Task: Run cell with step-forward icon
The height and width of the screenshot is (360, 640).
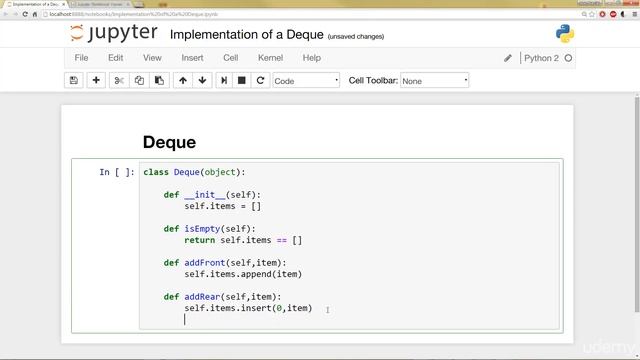Action: coord(224,80)
